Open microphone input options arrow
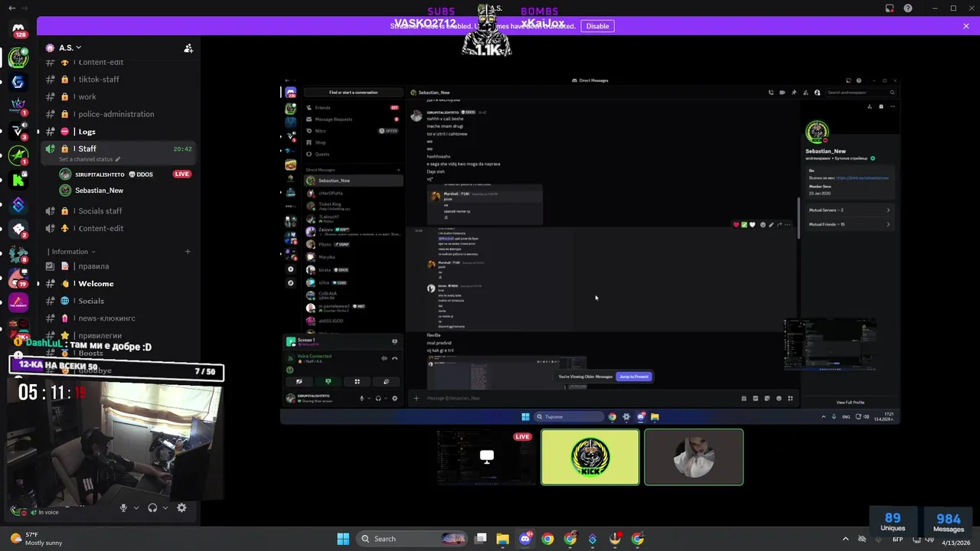This screenshot has height=551, width=980. tap(136, 507)
